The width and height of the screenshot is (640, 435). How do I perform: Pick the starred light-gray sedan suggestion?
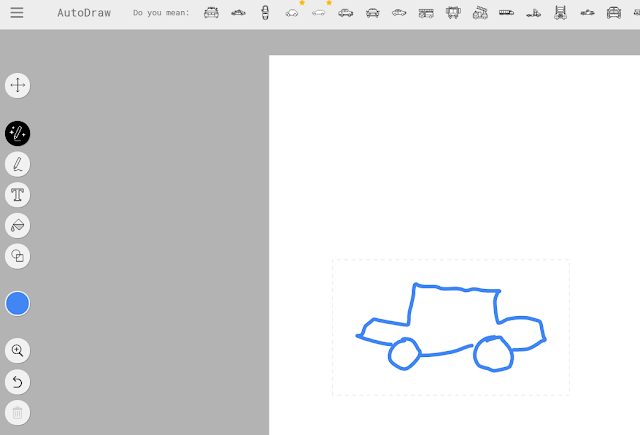[x=319, y=13]
